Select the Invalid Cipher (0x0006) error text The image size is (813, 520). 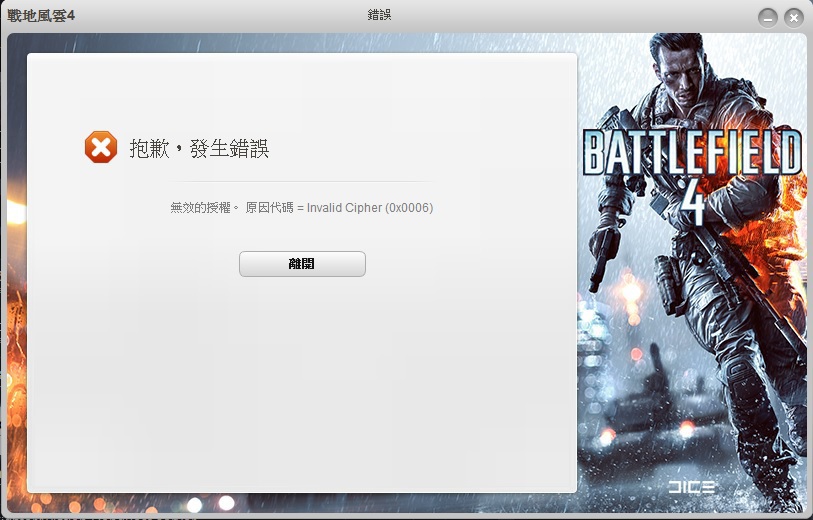pyautogui.click(x=370, y=208)
